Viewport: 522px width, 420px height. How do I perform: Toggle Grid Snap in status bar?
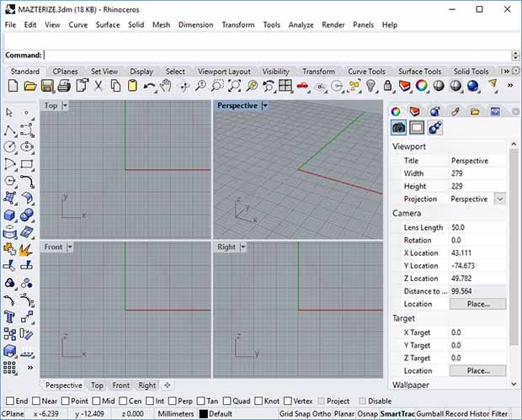point(295,413)
